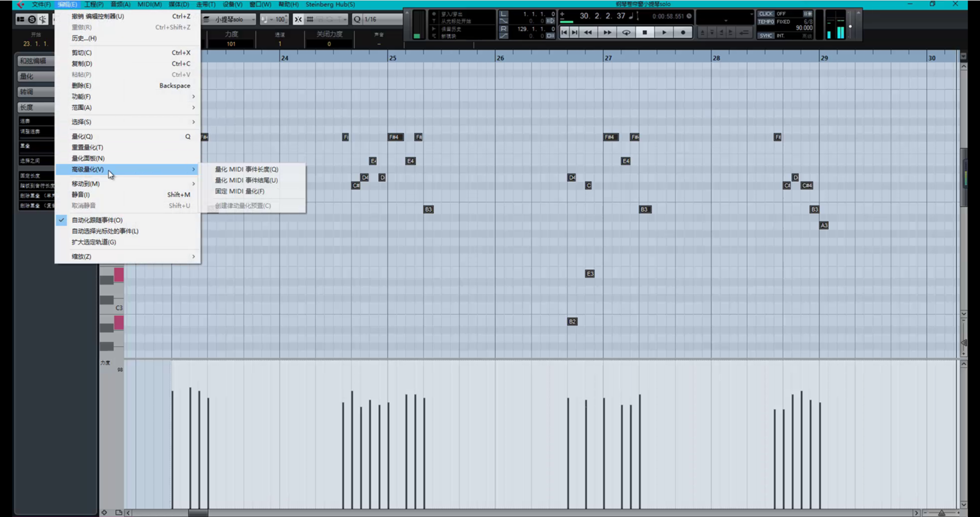This screenshot has width=980, height=517.
Task: Toggle the metronome CLICK button
Action: click(x=766, y=14)
